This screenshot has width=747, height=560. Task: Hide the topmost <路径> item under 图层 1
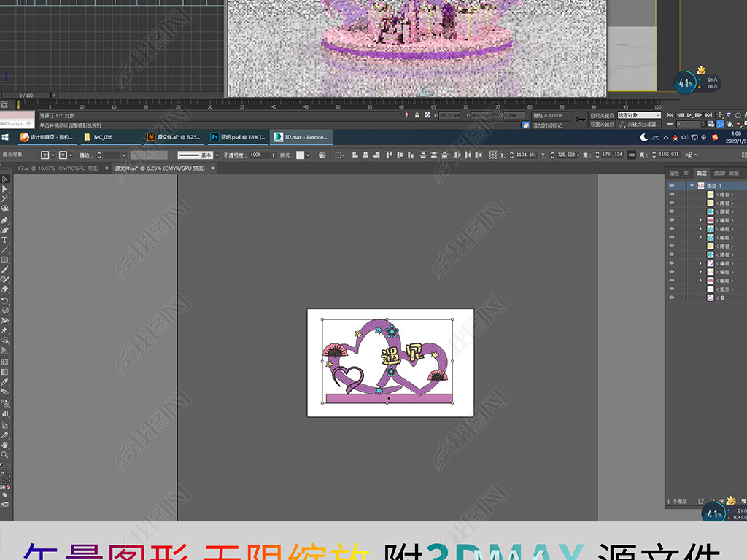(x=672, y=194)
